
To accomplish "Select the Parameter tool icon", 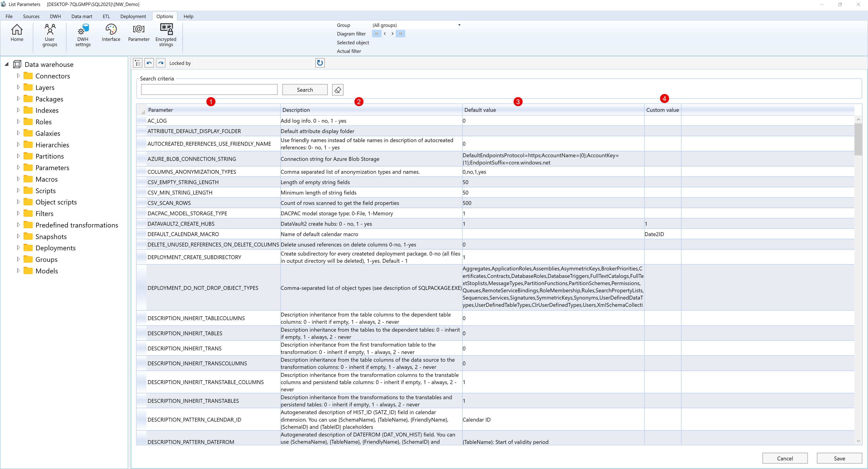I will [139, 34].
